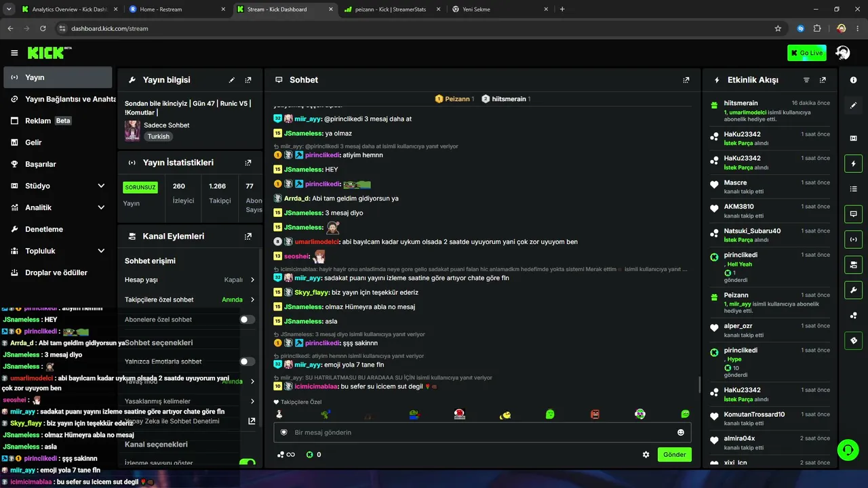This screenshot has height=488, width=868.
Task: Switch to the Home - Restream browser tab
Action: click(176, 9)
